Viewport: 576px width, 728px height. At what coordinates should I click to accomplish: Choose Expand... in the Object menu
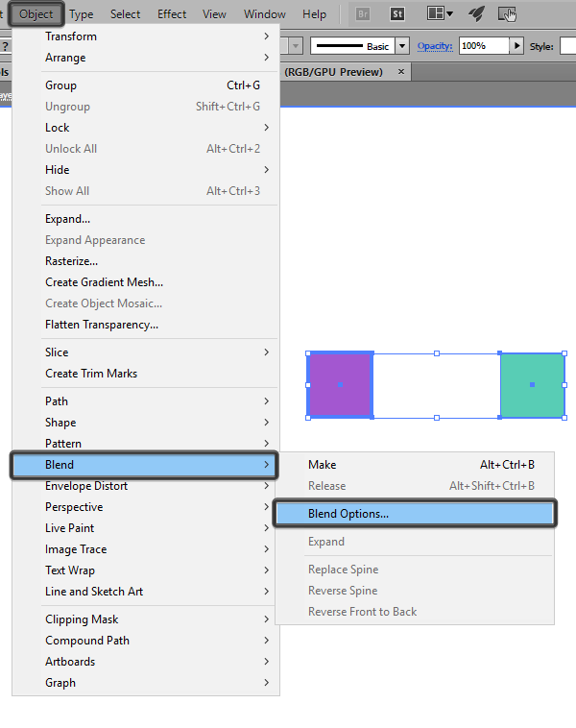[x=146, y=219]
